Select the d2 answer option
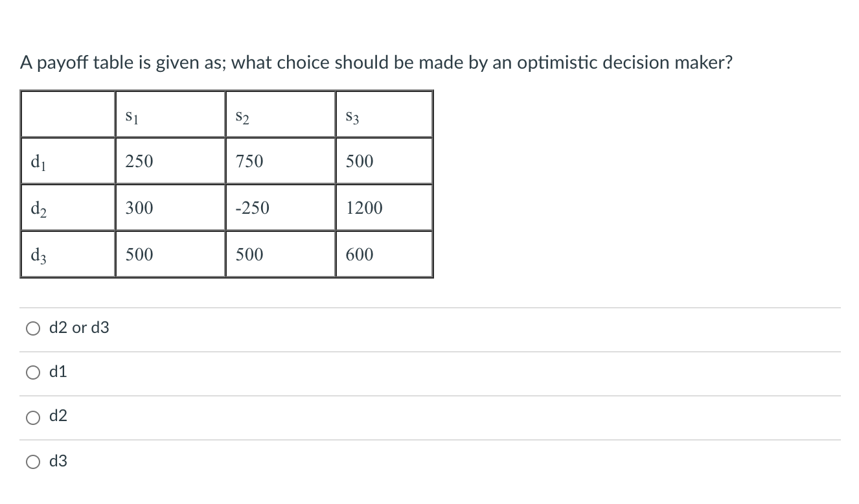 pyautogui.click(x=32, y=417)
